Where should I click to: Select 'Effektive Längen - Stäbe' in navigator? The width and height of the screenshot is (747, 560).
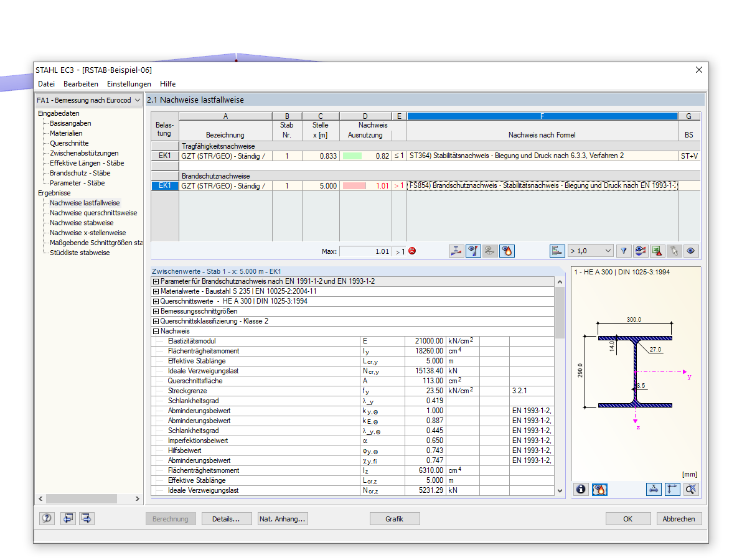click(x=87, y=163)
